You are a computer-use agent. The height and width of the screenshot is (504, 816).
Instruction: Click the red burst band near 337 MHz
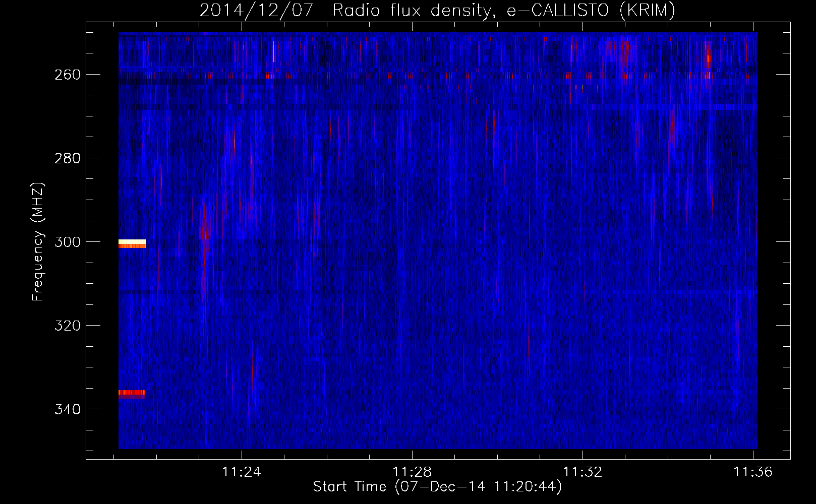[132, 394]
